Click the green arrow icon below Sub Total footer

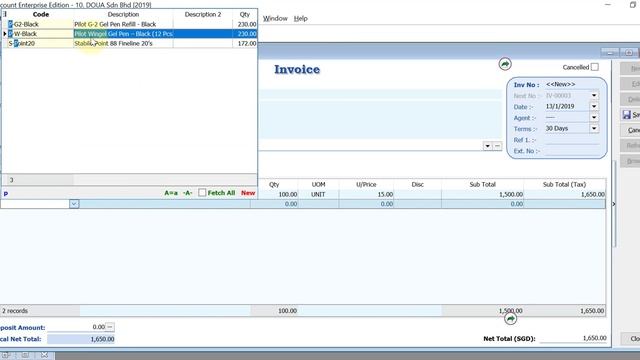[510, 319]
